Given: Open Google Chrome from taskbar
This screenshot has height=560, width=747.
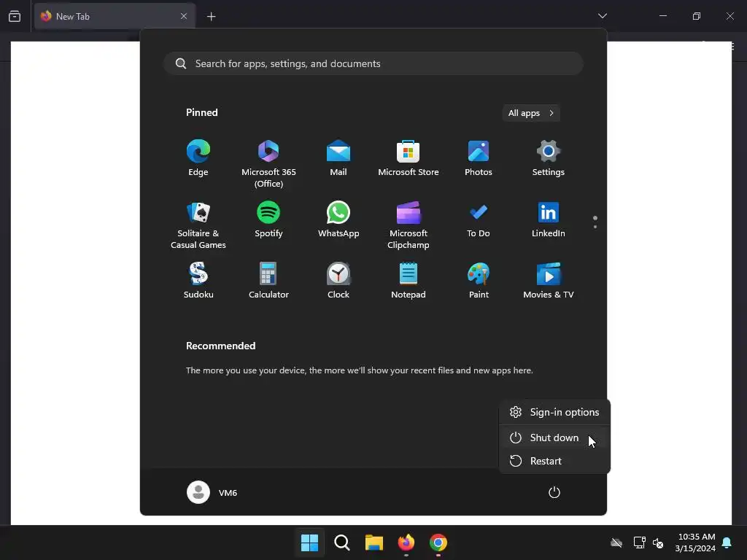Looking at the screenshot, I should 438,542.
